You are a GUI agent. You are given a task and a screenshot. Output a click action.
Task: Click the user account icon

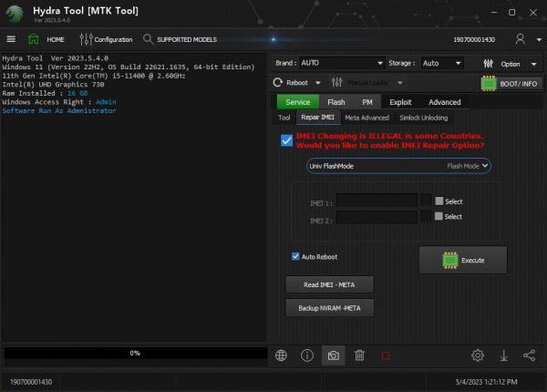(521, 39)
